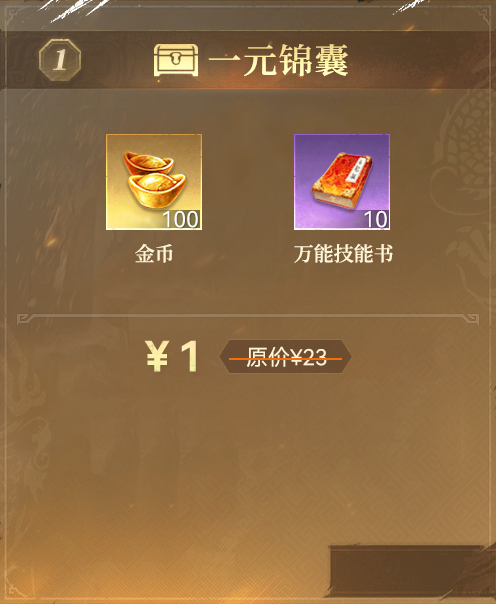Viewport: 496px width, 604px height.
Task: Click the top-left frame corner ornament
Action: 13,16
